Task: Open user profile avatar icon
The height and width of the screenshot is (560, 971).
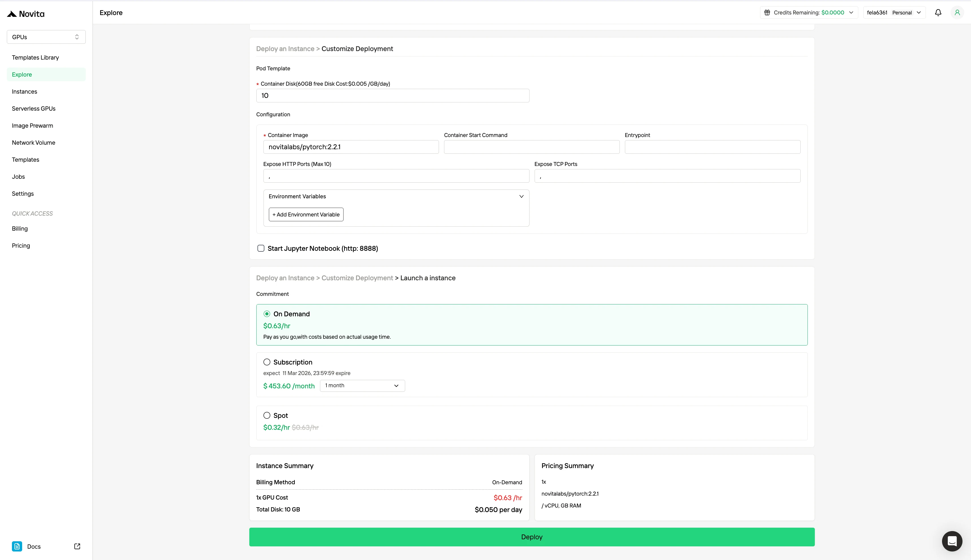Action: [957, 13]
